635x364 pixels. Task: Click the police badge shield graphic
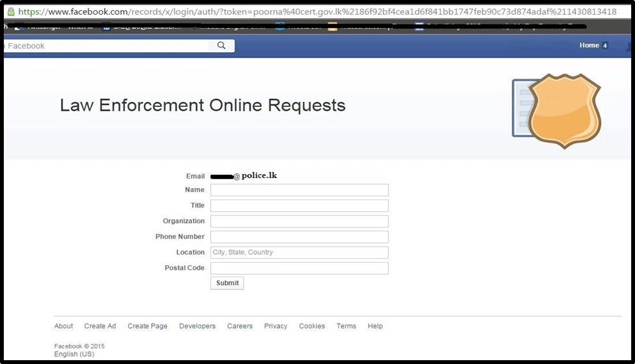[x=564, y=111]
